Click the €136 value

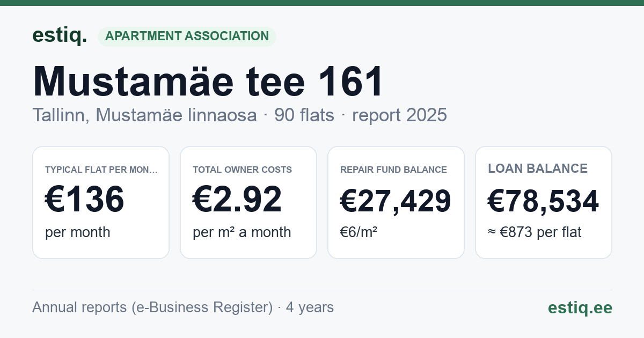(x=84, y=200)
